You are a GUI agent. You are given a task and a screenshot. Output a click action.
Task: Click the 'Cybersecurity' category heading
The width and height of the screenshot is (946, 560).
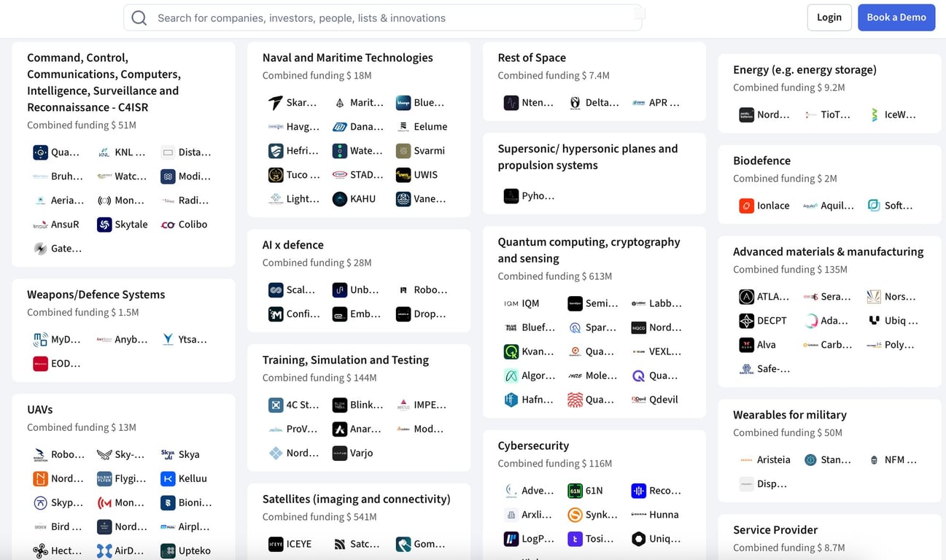tap(533, 446)
